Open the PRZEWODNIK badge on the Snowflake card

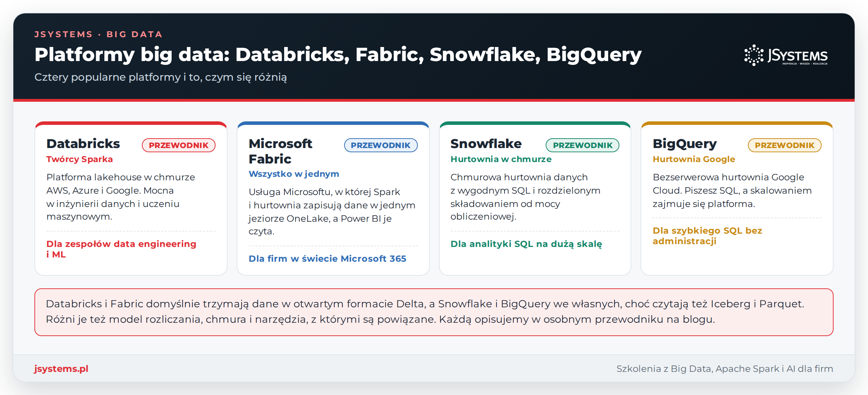point(583,145)
